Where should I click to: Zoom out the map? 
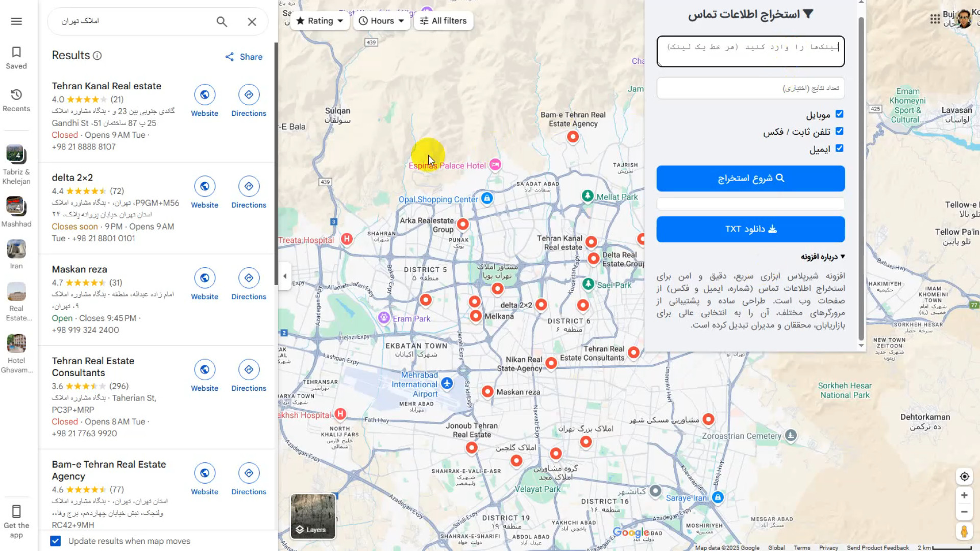pos(964,512)
